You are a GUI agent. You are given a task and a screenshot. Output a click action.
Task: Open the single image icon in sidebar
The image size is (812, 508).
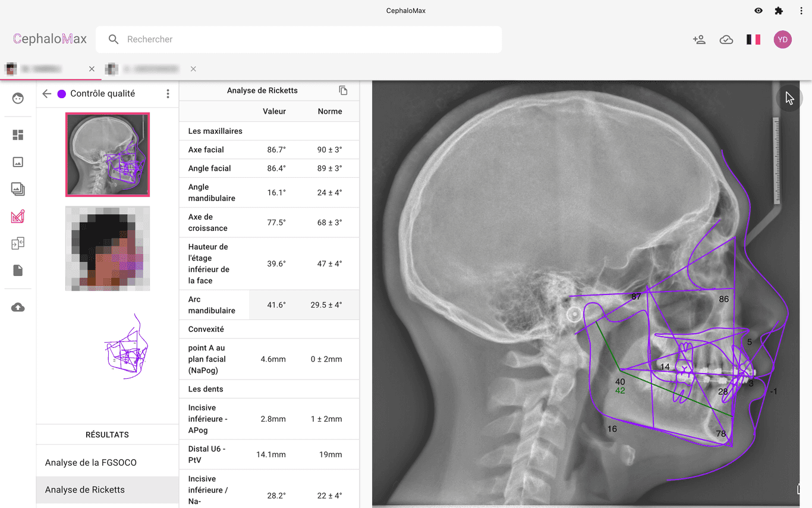tap(18, 162)
